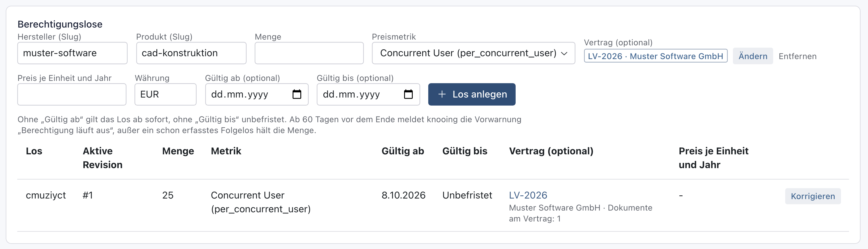The height and width of the screenshot is (249, 868).
Task: Click the Währung field showing EUR
Action: (166, 94)
